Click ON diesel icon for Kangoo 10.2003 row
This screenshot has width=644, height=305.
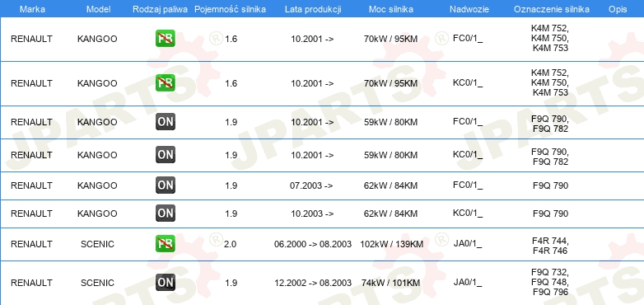pos(166,213)
